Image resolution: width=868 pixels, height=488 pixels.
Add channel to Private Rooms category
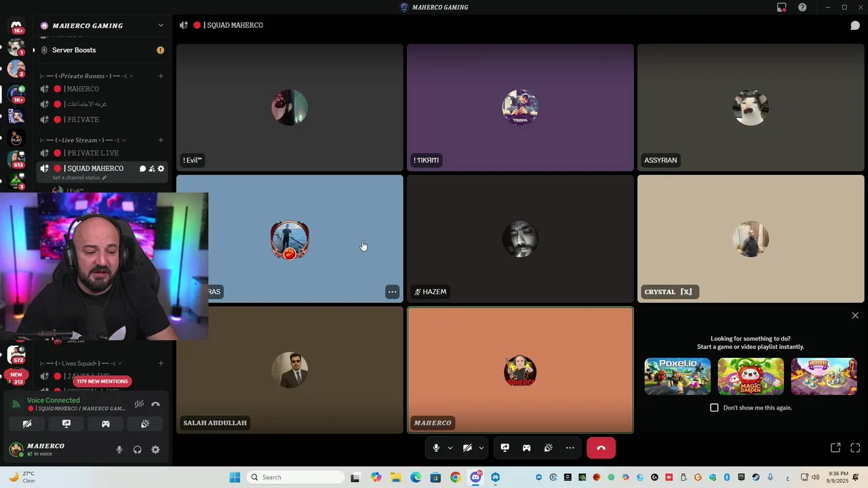tap(161, 76)
